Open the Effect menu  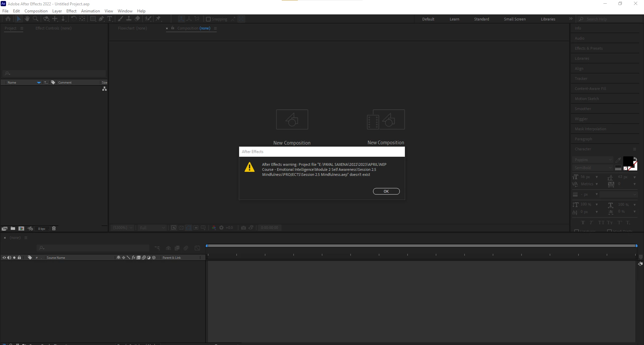click(x=71, y=11)
